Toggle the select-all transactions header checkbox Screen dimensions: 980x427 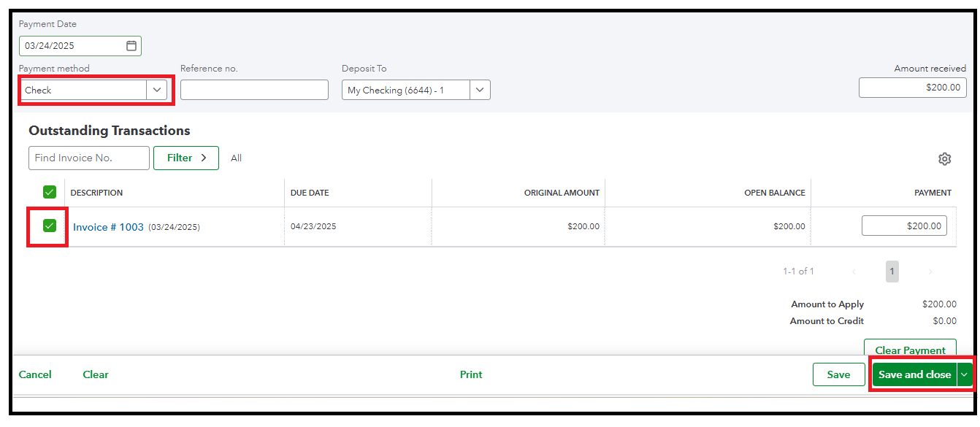click(x=50, y=192)
